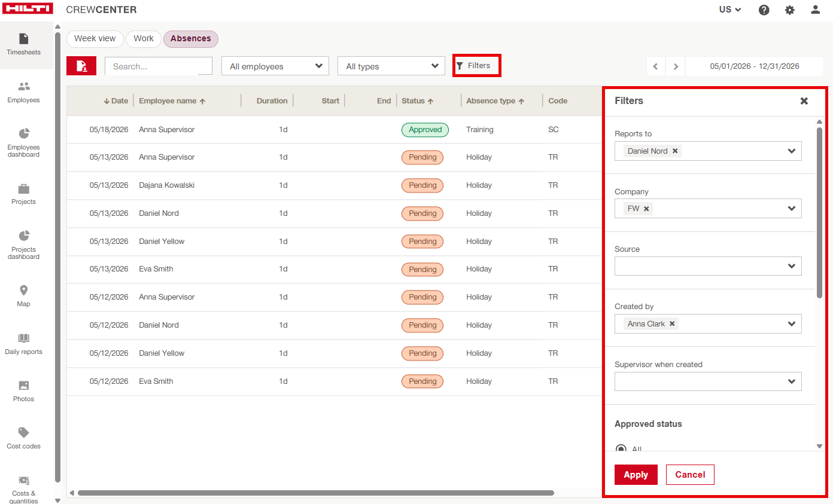Open the 05/01/2026 - 12/31/2026 date range picker
The width and height of the screenshot is (833, 504).
[755, 66]
